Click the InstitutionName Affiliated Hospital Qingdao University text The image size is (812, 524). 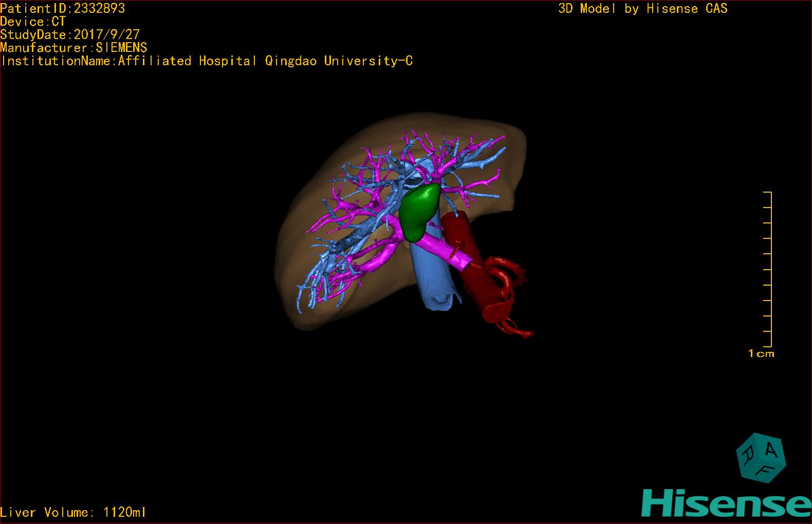click(x=207, y=61)
